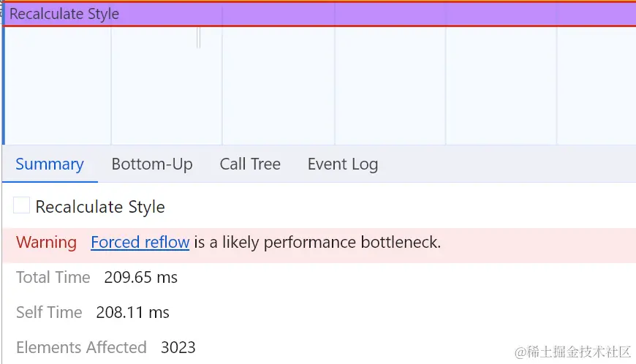Click the red Warning label
Image resolution: width=636 pixels, height=364 pixels.
[x=46, y=243]
